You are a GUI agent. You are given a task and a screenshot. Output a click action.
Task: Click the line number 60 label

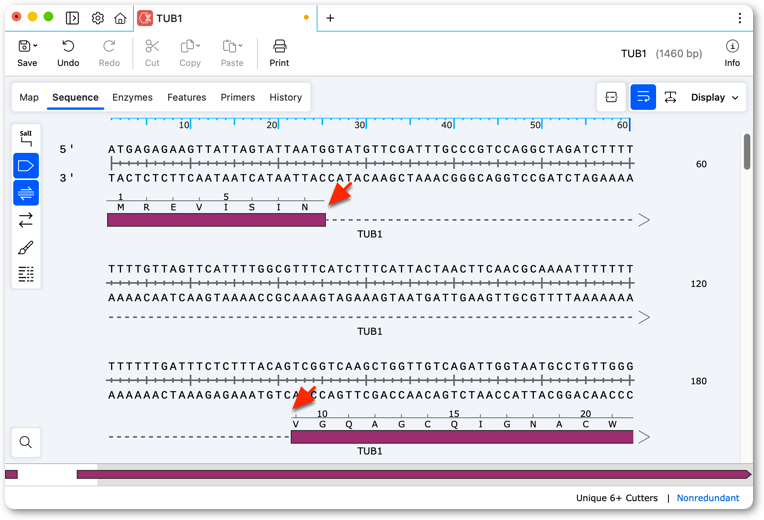point(701,164)
